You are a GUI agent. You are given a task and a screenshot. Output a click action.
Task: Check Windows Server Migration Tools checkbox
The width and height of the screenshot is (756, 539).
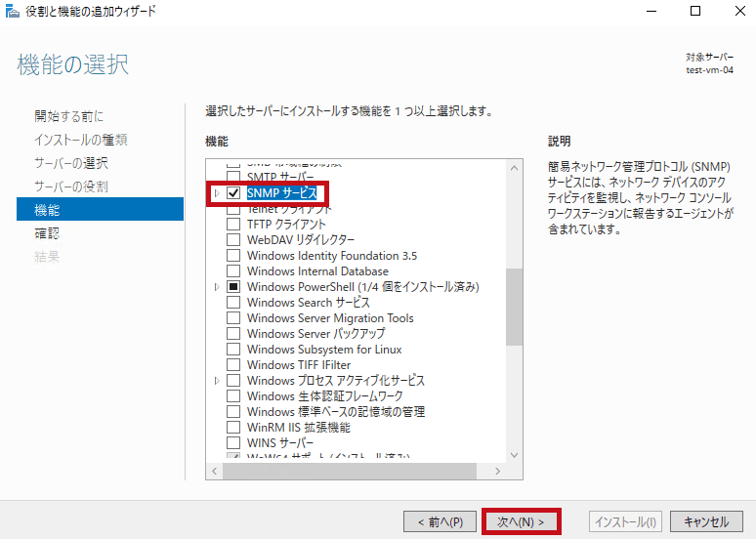click(x=233, y=318)
